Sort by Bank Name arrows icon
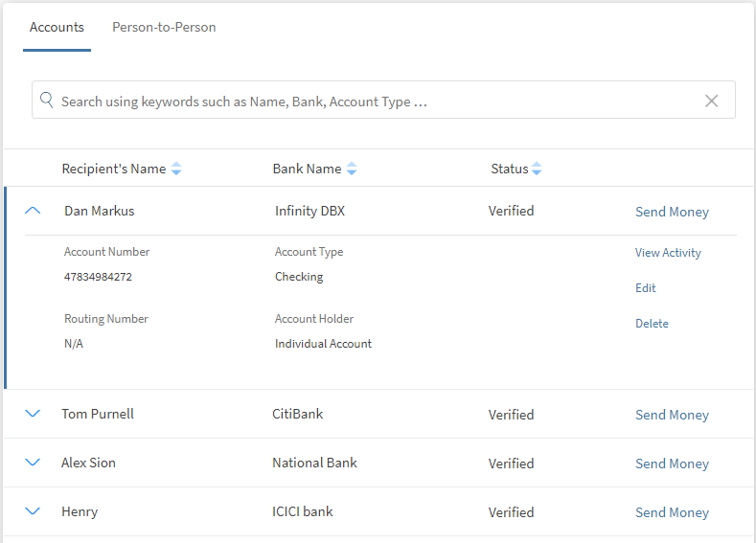Screen dimensions: 756x543 [x=352, y=170]
